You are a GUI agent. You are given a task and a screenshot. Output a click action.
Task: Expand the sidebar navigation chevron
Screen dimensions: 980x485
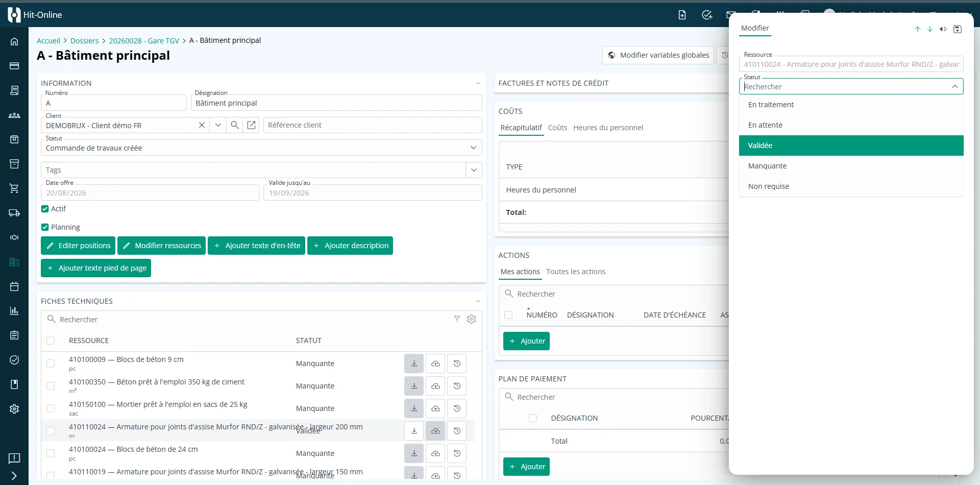click(14, 476)
